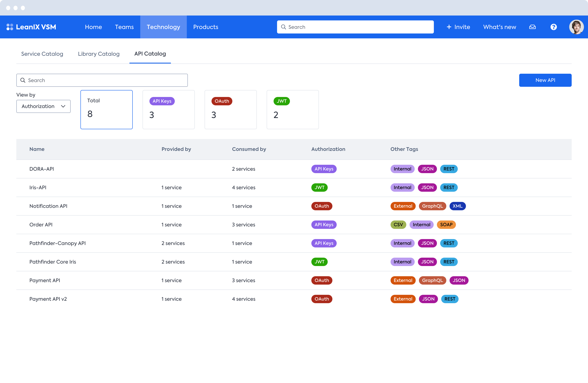Click the LeanIX VSM logo

click(x=31, y=27)
